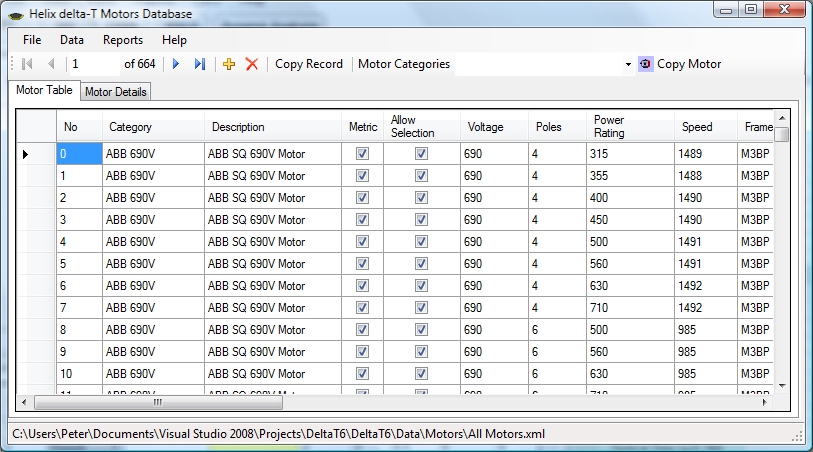Viewport: 813px width, 452px height.
Task: Add a new record with plus icon
Action: (x=229, y=64)
